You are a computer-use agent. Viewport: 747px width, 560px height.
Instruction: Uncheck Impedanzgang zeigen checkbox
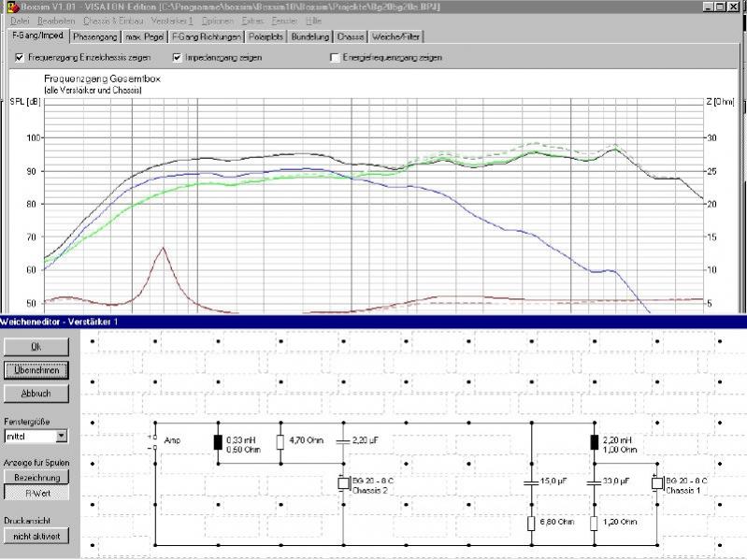pos(178,58)
